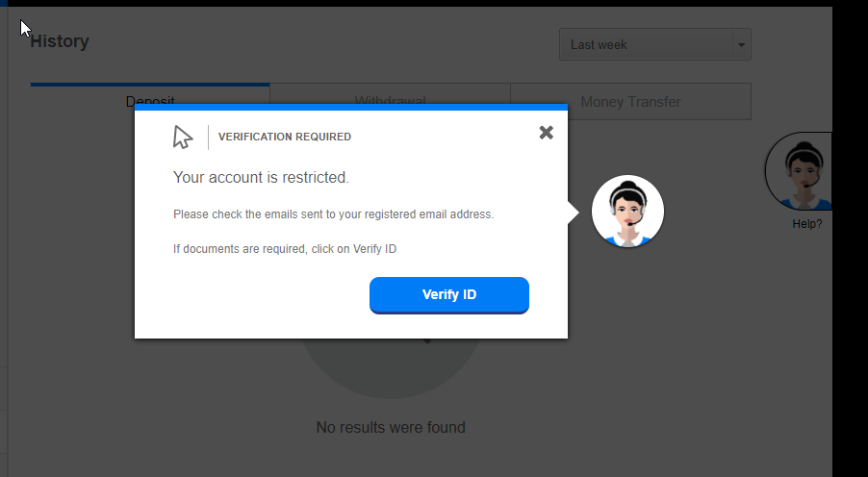The width and height of the screenshot is (868, 477).
Task: Click the Verify ID button
Action: click(x=449, y=295)
